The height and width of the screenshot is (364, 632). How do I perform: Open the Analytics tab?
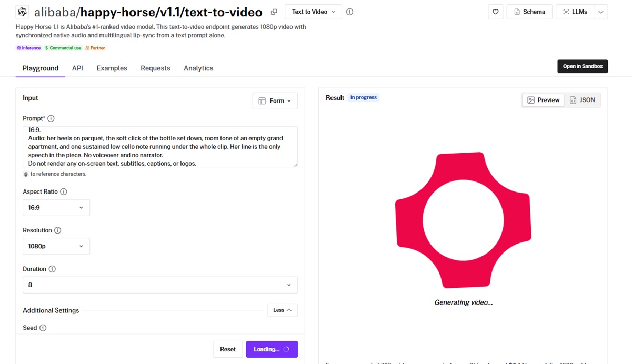point(198,68)
